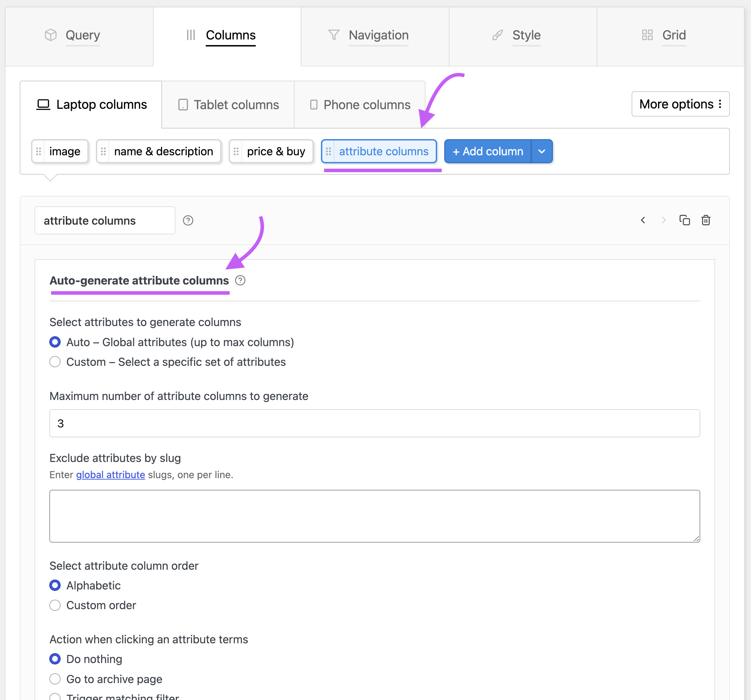
Task: Select Go to archive page option
Action: click(x=55, y=679)
